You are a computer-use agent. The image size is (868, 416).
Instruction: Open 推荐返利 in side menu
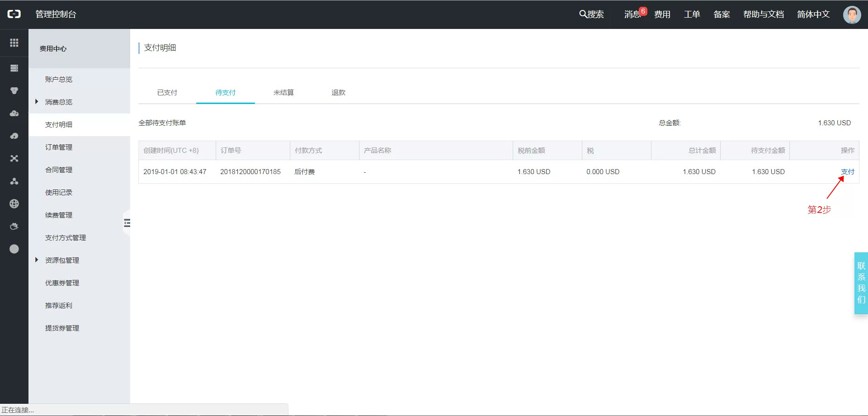59,305
